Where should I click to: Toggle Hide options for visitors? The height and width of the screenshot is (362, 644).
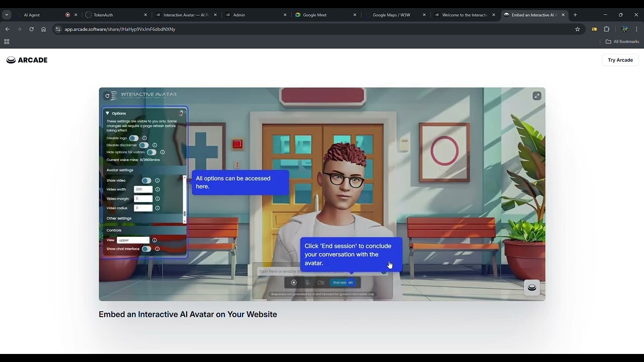pyautogui.click(x=152, y=152)
